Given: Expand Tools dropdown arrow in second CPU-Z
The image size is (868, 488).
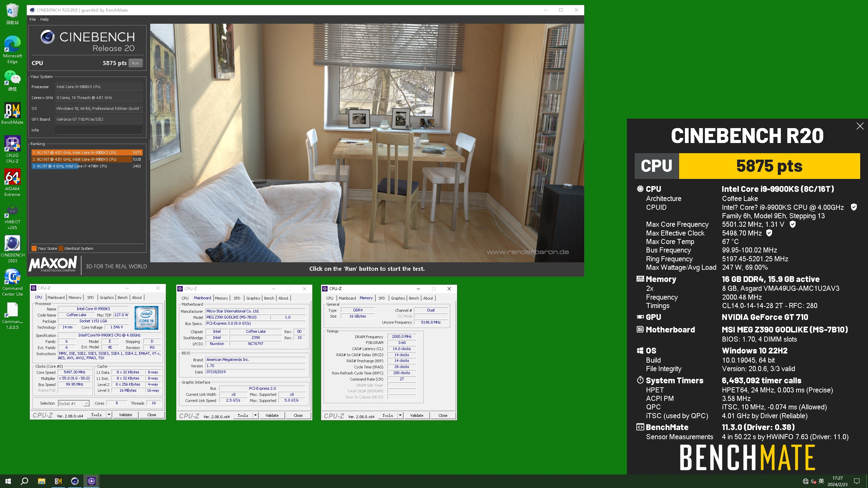Looking at the screenshot, I should click(x=255, y=415).
